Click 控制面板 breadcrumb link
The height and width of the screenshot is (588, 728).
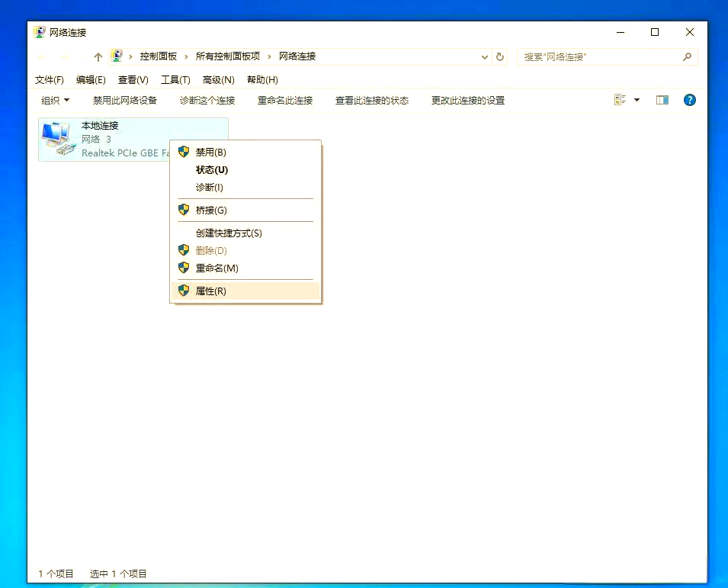click(x=159, y=56)
